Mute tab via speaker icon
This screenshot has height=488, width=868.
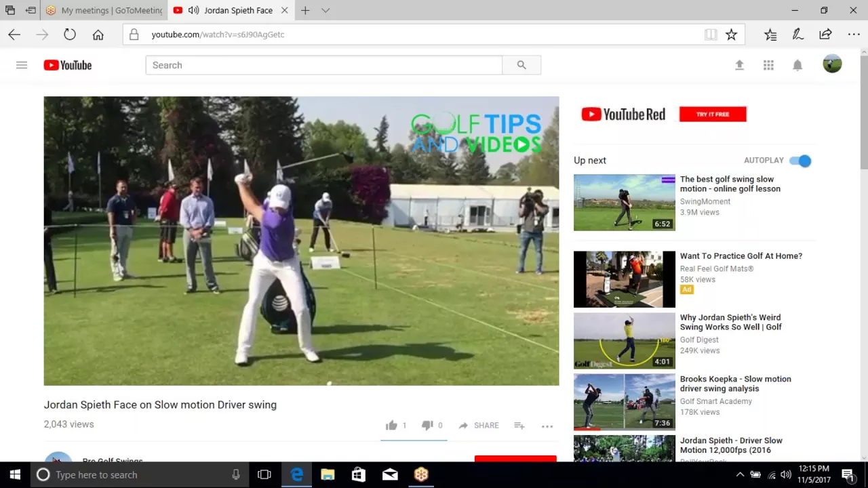(x=194, y=10)
